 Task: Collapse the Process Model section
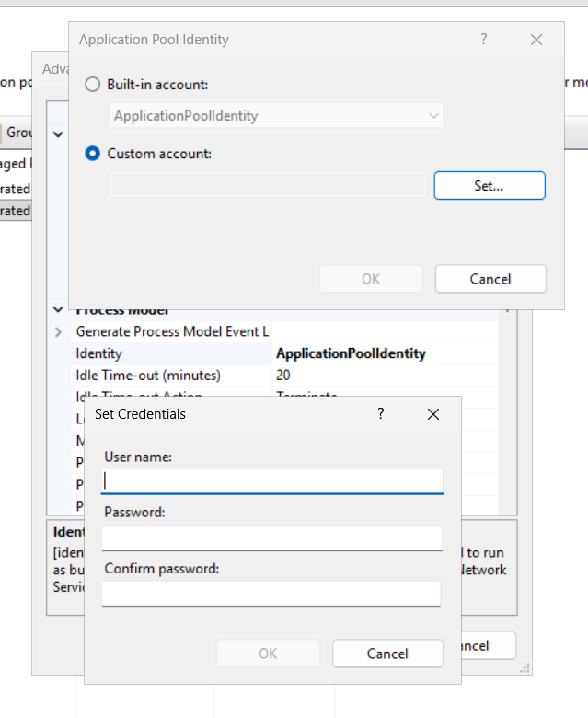point(59,310)
